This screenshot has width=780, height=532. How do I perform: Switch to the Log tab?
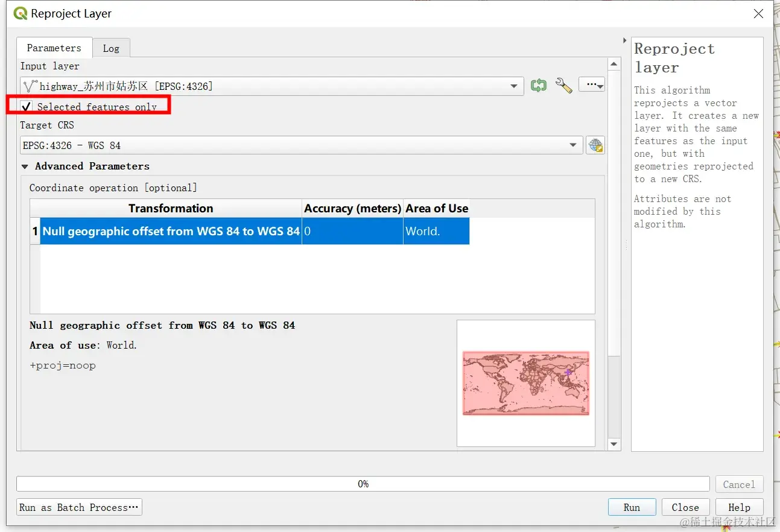pyautogui.click(x=111, y=48)
